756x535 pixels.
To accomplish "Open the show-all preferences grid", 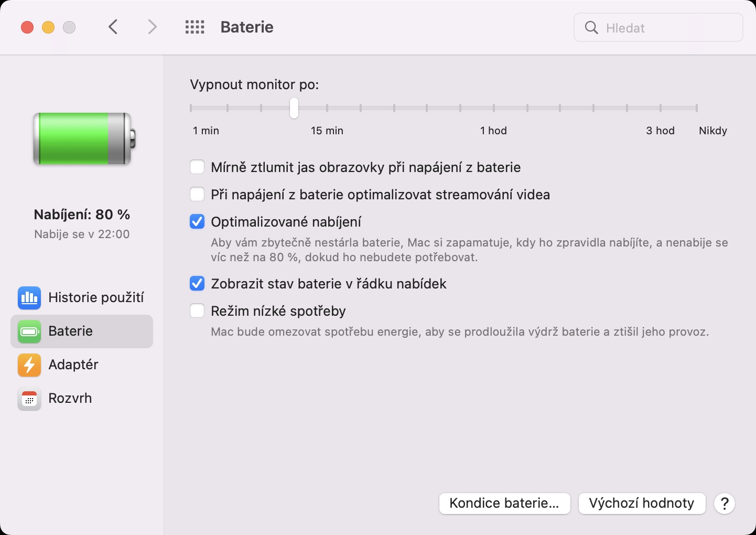I will click(195, 27).
